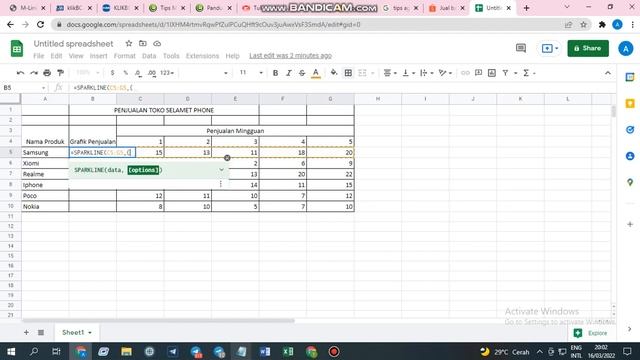Open the Help menu
Image resolution: width=640 pixels, height=360 pixels.
[x=232, y=56]
